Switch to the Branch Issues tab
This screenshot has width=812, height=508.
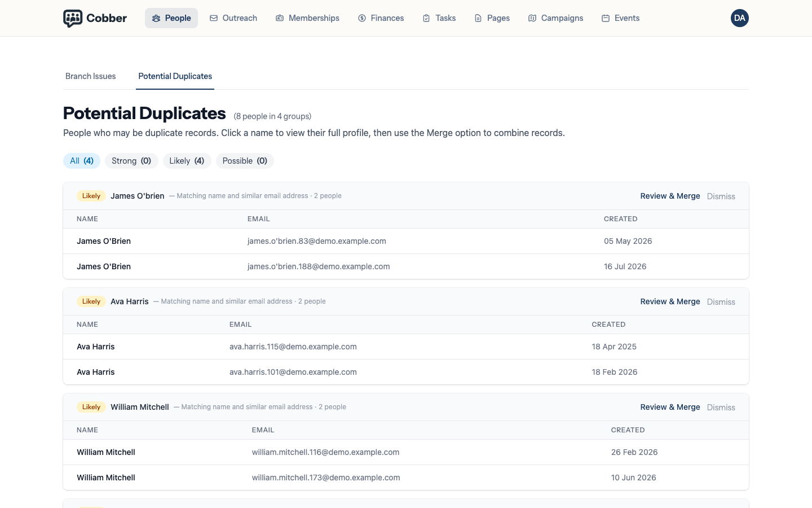(x=91, y=76)
